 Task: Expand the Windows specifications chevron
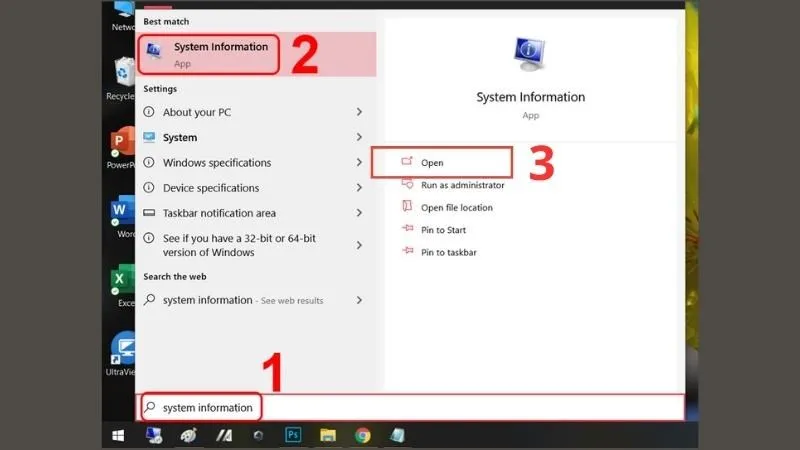(359, 163)
